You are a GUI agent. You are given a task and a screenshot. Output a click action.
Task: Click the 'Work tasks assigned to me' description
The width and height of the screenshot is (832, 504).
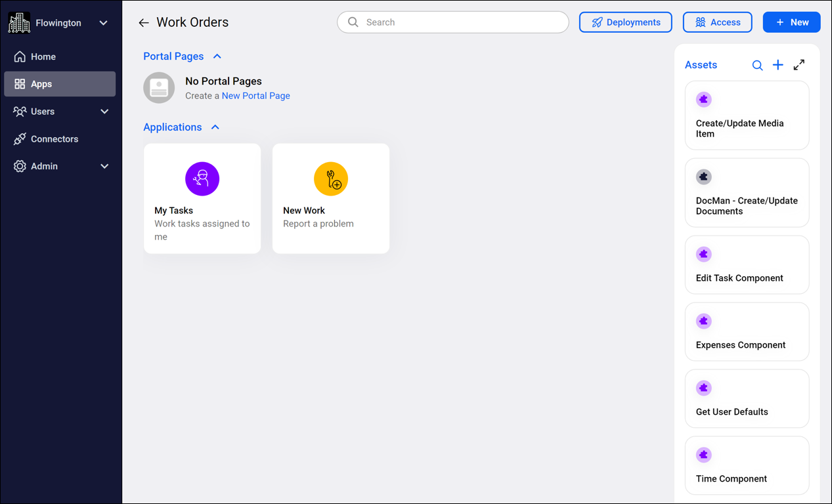coord(202,230)
